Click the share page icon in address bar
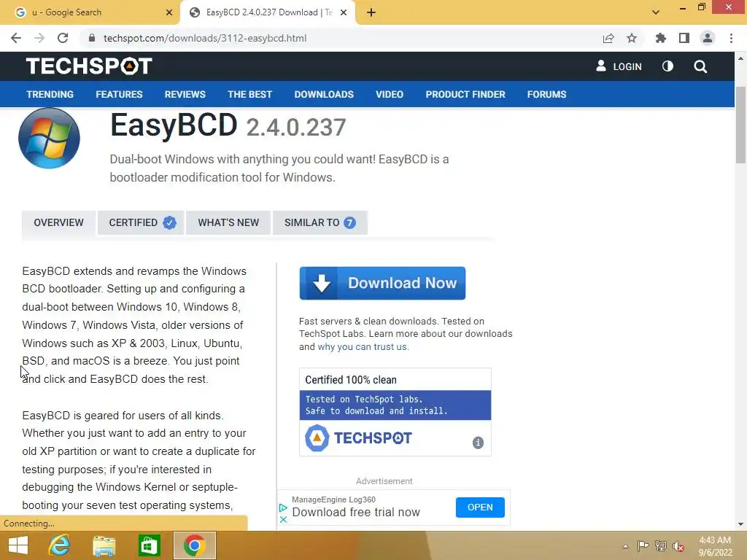This screenshot has height=560, width=747. click(608, 38)
